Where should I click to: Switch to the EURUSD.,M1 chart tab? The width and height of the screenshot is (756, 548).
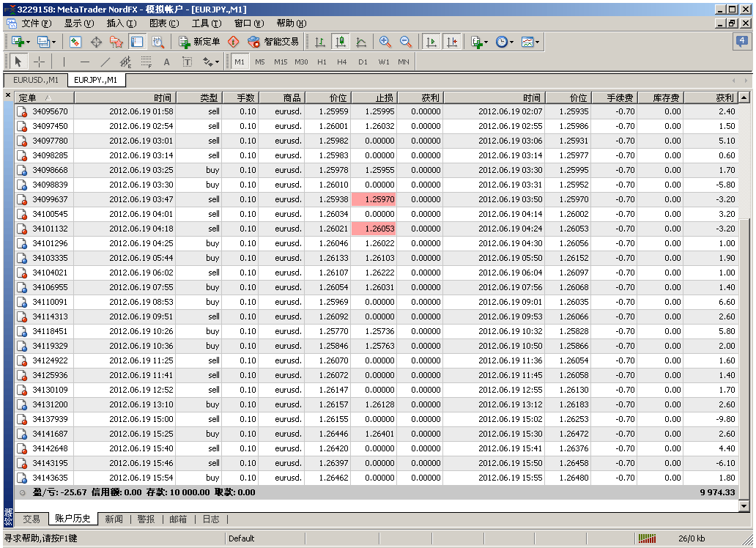(35, 80)
